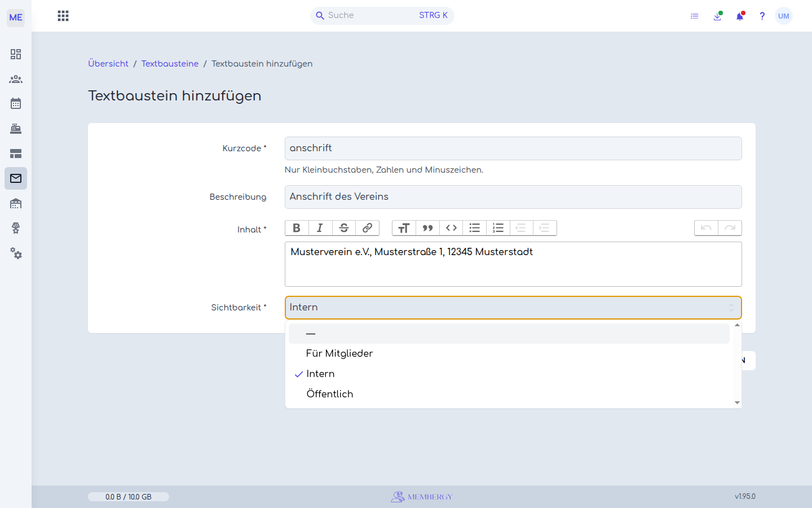Open the downloads icon in header

pos(717,16)
